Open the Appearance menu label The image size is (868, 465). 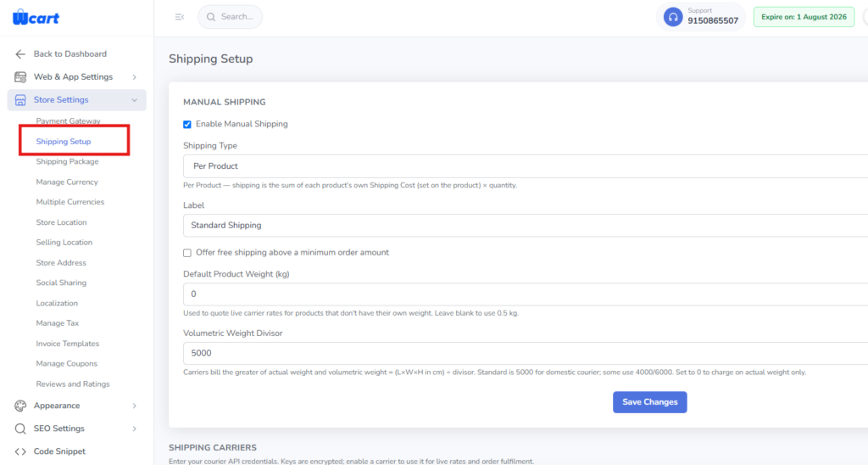click(x=57, y=406)
